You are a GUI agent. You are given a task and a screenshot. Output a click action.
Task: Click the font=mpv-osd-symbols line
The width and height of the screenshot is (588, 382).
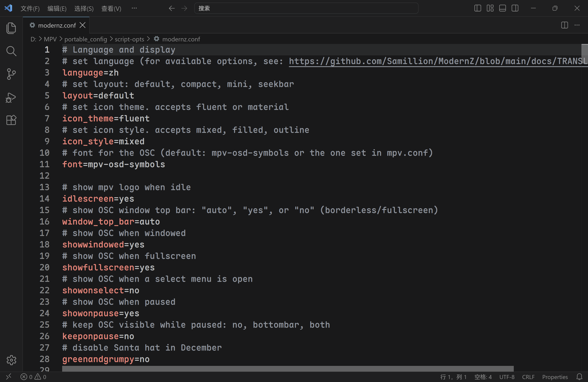tap(114, 164)
